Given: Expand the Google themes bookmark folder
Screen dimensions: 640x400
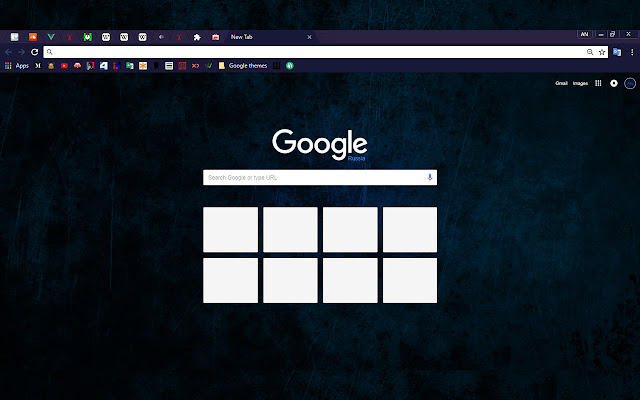Looking at the screenshot, I should [x=243, y=66].
